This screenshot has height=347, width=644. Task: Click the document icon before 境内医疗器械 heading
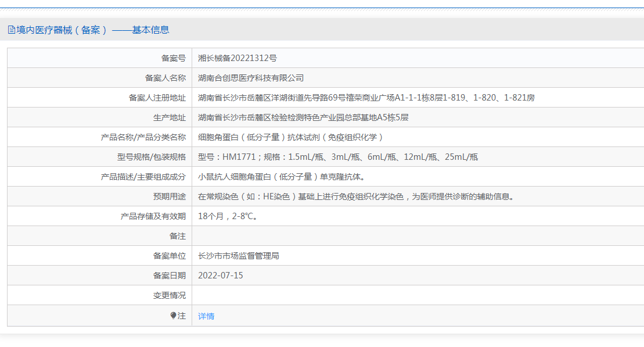click(x=12, y=30)
